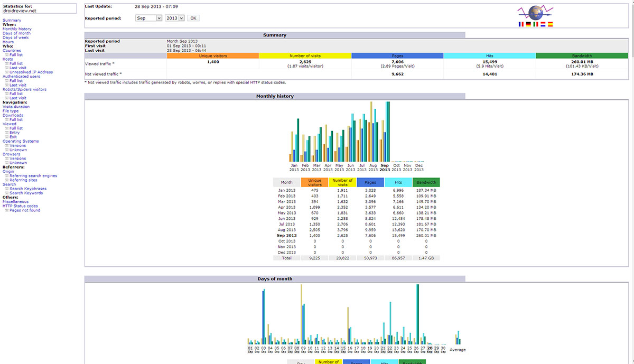This screenshot has height=364, width=634.
Task: Open the Browsers link
Action: point(12,154)
